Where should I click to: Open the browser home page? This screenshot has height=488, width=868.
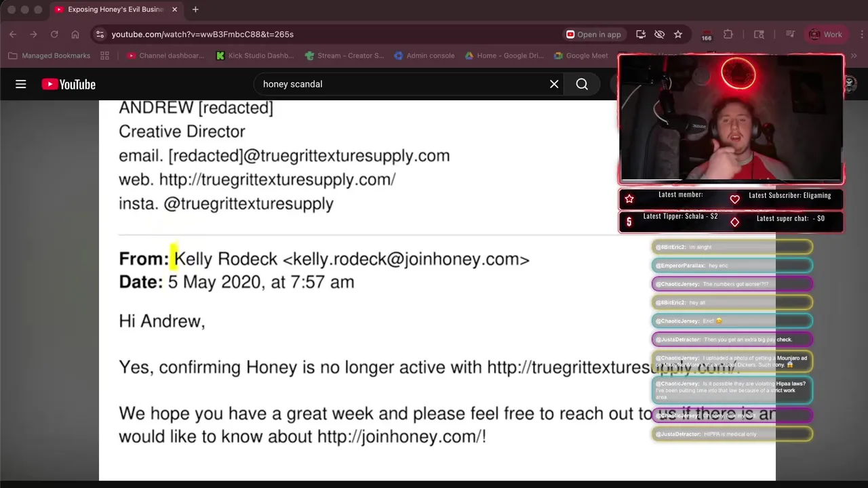click(75, 34)
